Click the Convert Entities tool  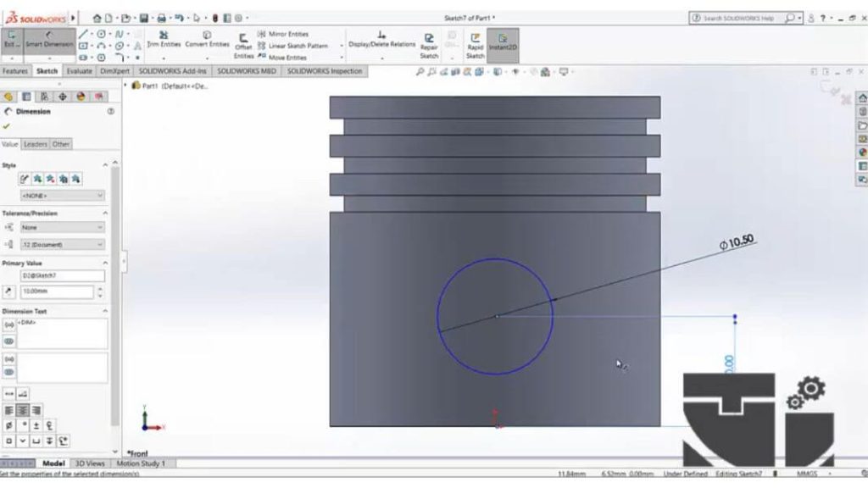(206, 41)
